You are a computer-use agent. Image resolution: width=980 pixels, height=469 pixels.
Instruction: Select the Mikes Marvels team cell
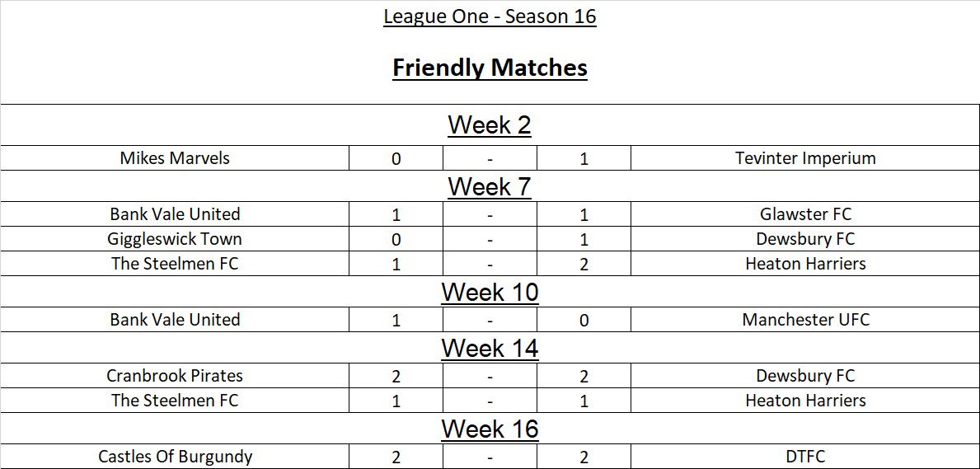point(175,158)
